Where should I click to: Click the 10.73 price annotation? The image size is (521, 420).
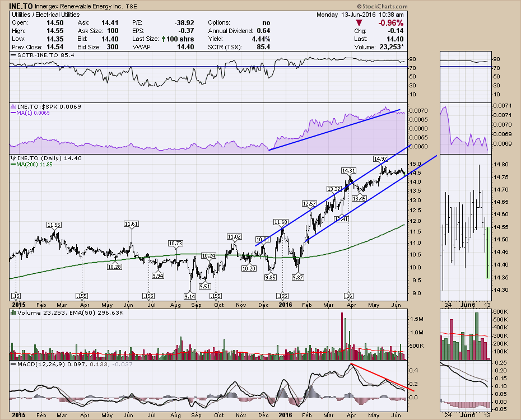click(175, 244)
